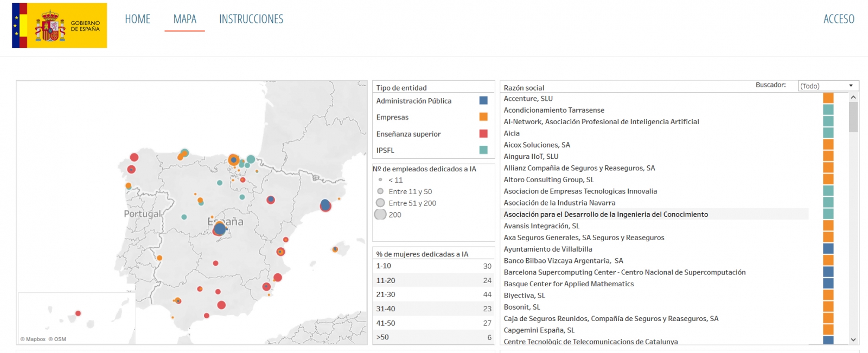Click orange marker beside Accenture, SLU
This screenshot has height=353, width=868.
click(828, 98)
